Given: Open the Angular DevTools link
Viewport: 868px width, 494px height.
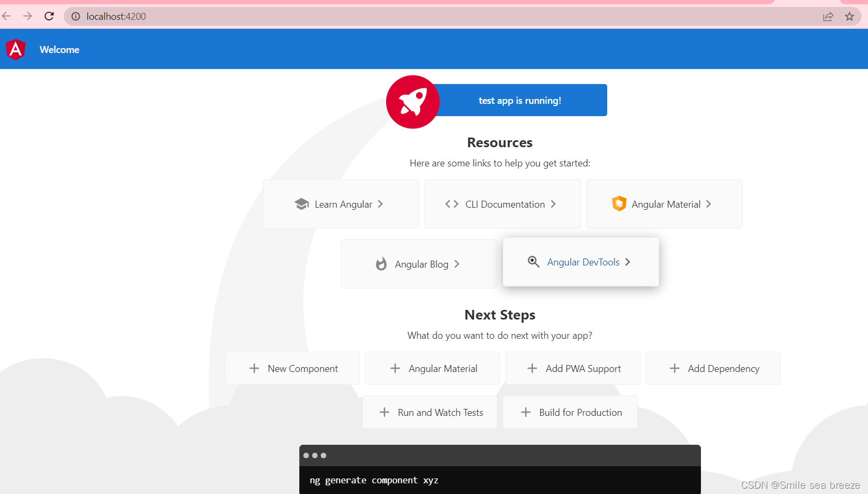Looking at the screenshot, I should (x=581, y=262).
